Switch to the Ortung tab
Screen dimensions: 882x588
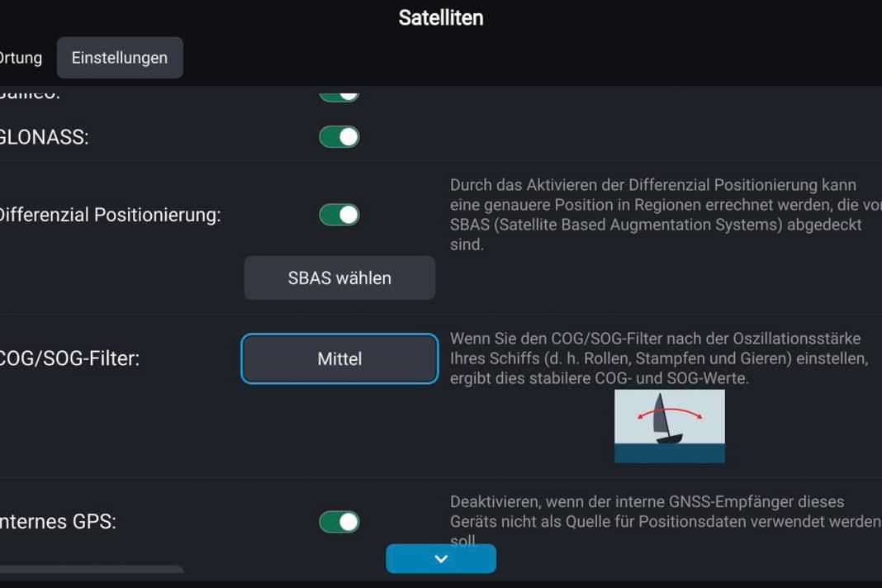pos(21,58)
